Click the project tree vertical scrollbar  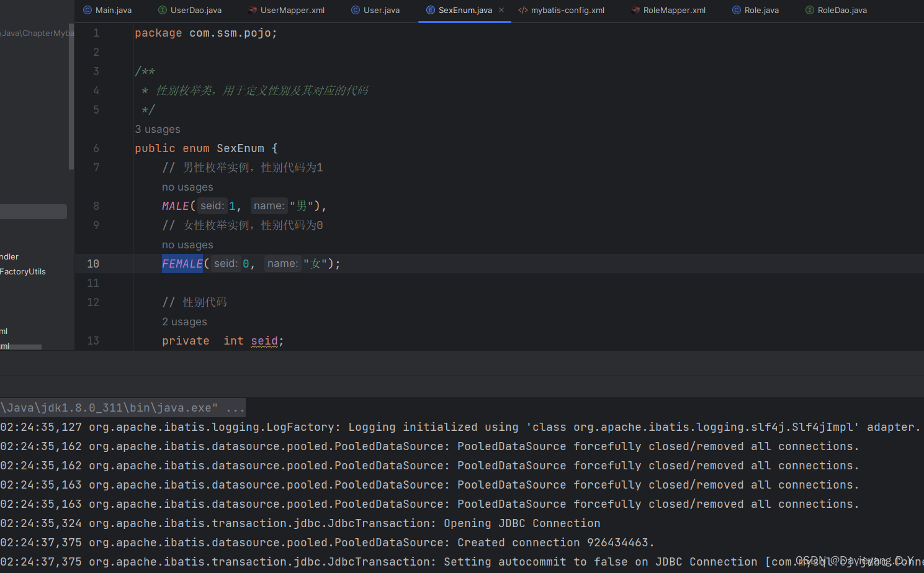(x=71, y=96)
